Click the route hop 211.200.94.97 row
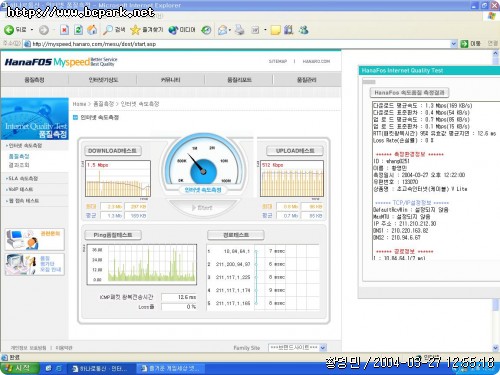 point(247,264)
